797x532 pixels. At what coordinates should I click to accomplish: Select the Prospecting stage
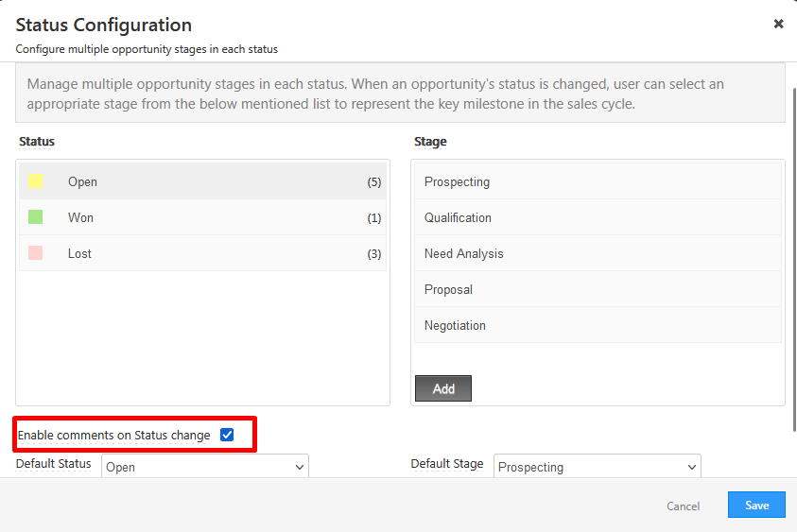[598, 181]
